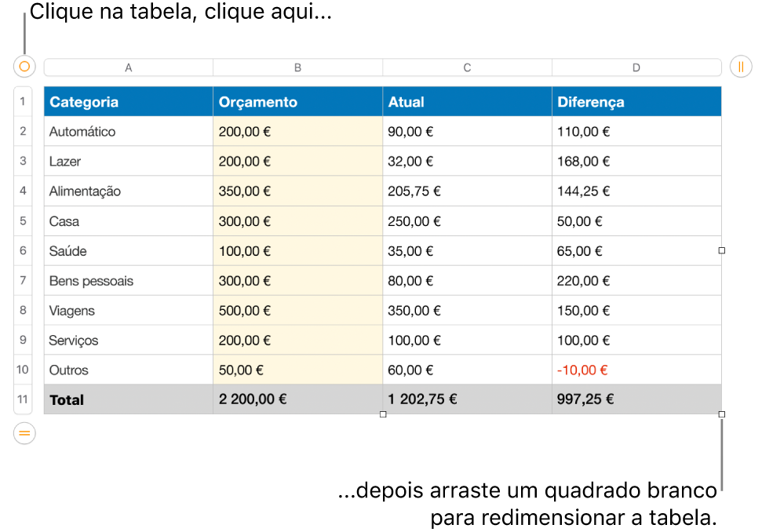
Task: Click the 110,00 € difference cell
Action: click(x=636, y=131)
